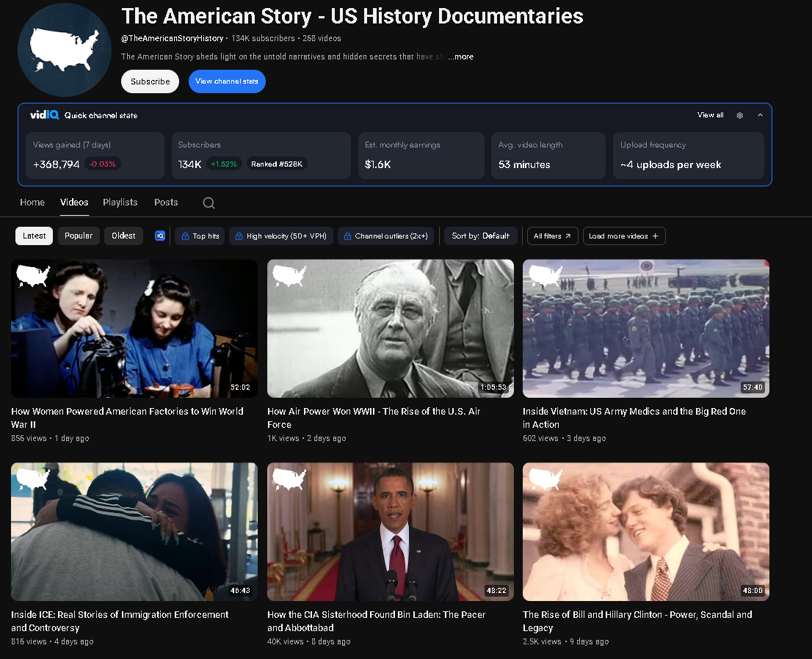
Task: Click title "How Women Powered American Factories to Win World War II"
Action: click(x=128, y=418)
